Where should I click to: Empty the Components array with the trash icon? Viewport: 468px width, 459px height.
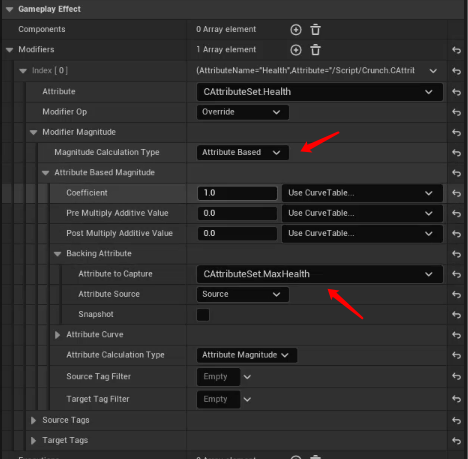(x=315, y=30)
